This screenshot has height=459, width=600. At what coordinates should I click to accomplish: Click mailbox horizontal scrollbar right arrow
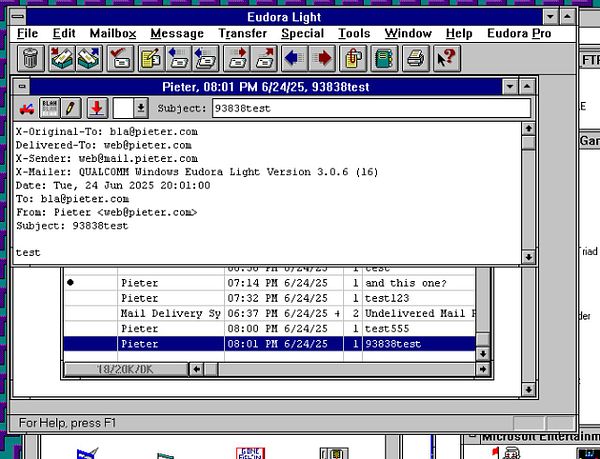(483, 369)
